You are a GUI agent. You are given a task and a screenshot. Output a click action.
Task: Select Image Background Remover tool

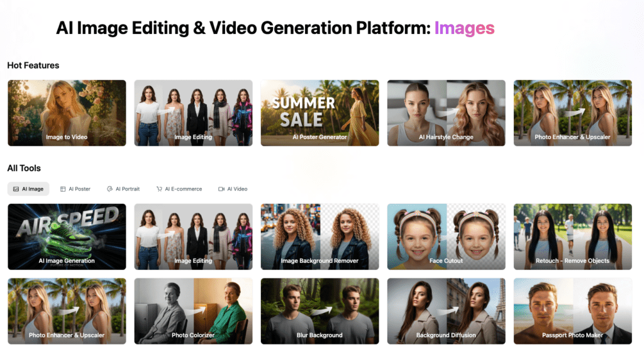click(x=319, y=236)
